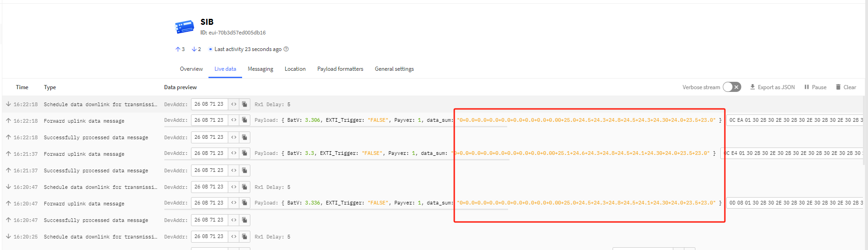Image resolution: width=868 pixels, height=250 pixels.
Task: Click the Type column header
Action: pos(50,87)
